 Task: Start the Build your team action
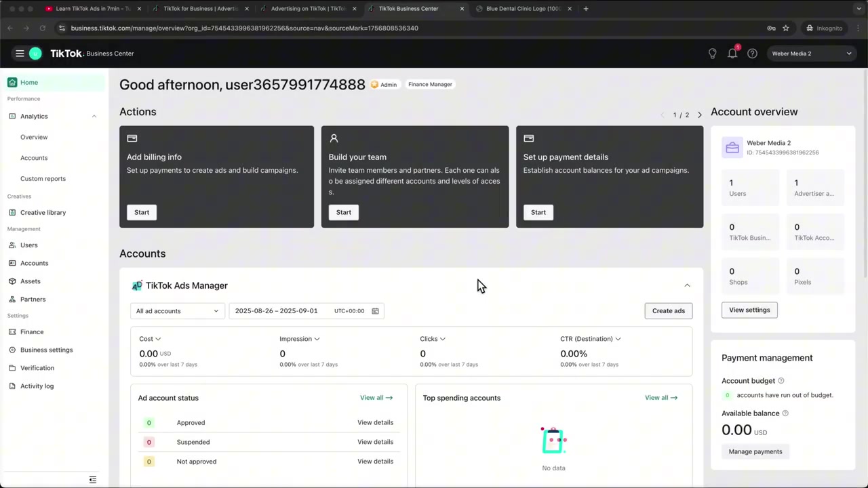pos(344,213)
